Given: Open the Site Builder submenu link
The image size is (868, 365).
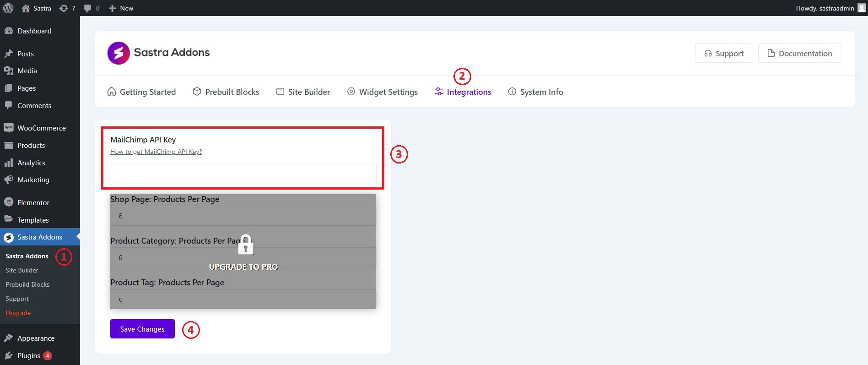Looking at the screenshot, I should point(22,270).
